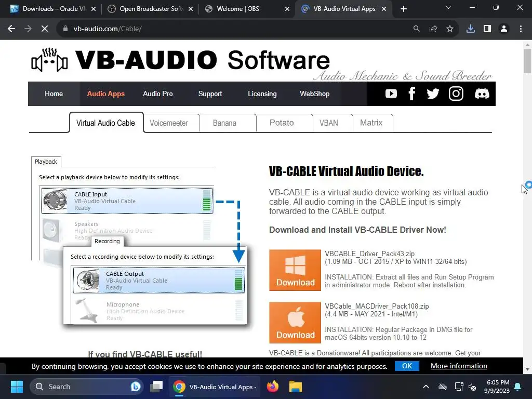The height and width of the screenshot is (399, 532).
Task: Expand the tab search chevron
Action: coord(448,7)
